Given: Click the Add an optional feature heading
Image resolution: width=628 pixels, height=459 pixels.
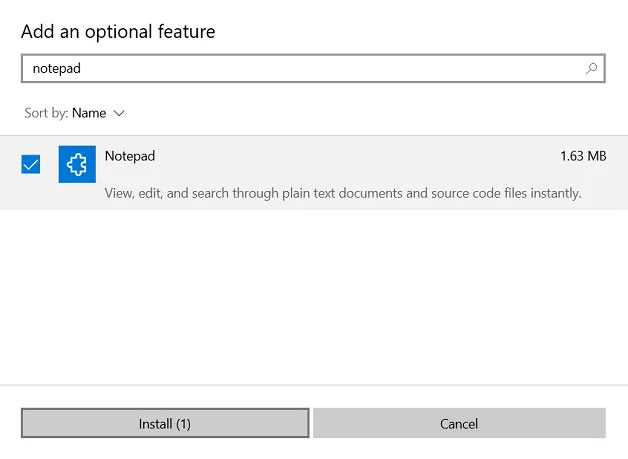Looking at the screenshot, I should [118, 32].
